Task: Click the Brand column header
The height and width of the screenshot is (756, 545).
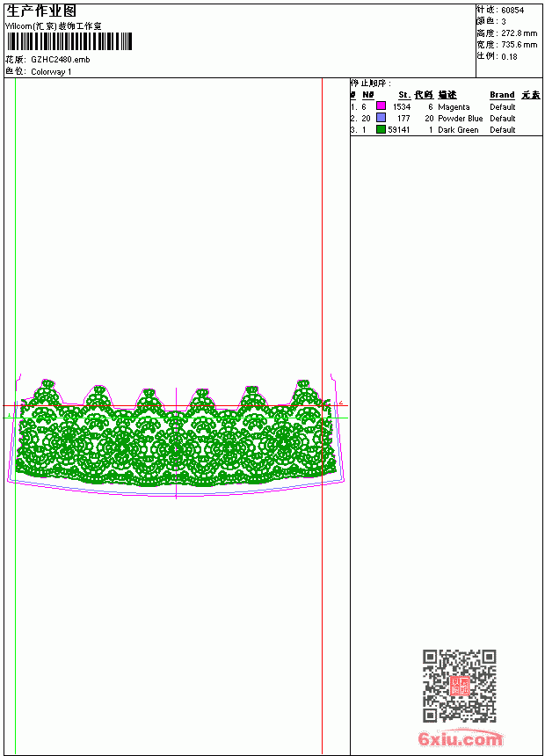Action: click(502, 95)
